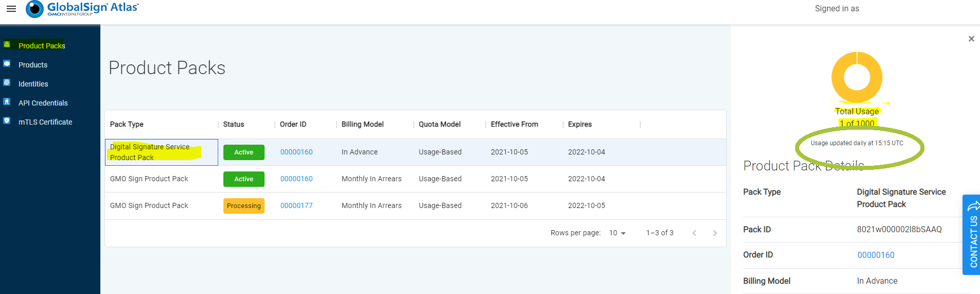Open the hamburger navigation menu

pos(11,9)
